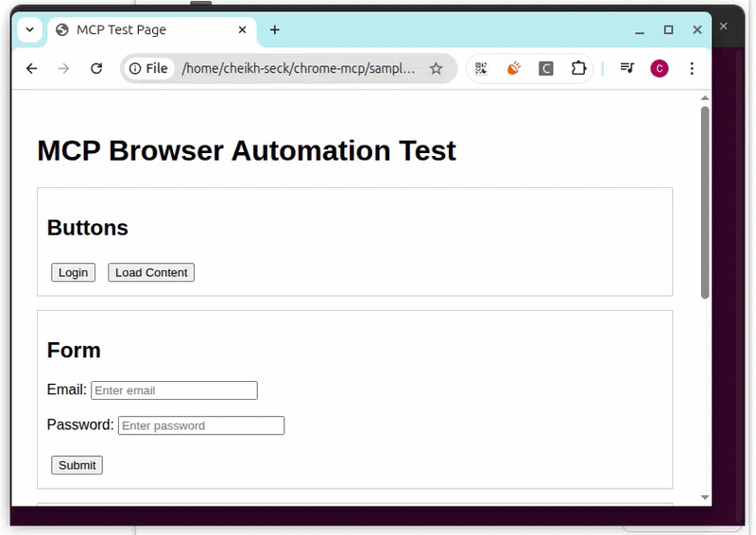Minimize the Chrome window
The height and width of the screenshot is (535, 756).
tap(640, 30)
